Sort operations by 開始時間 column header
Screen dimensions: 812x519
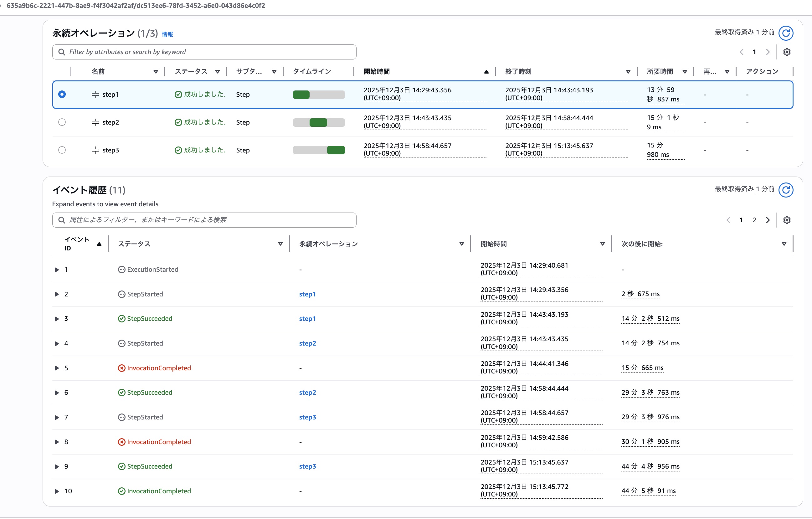(376, 71)
